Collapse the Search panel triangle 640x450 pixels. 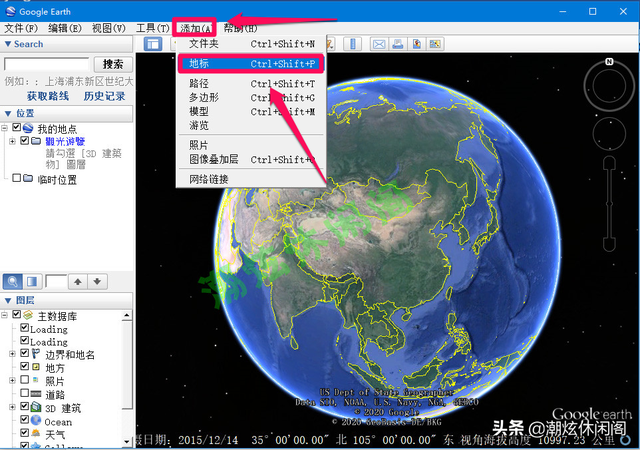click(x=7, y=44)
